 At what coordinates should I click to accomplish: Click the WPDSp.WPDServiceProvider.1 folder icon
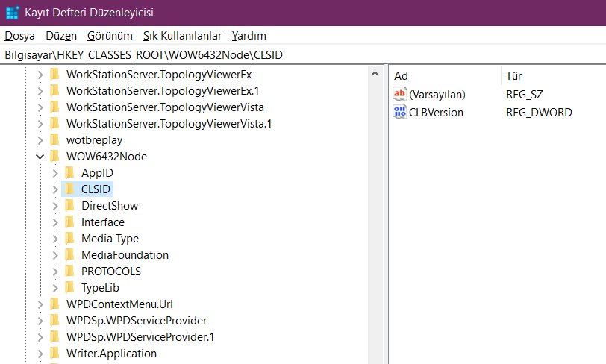[55, 336]
